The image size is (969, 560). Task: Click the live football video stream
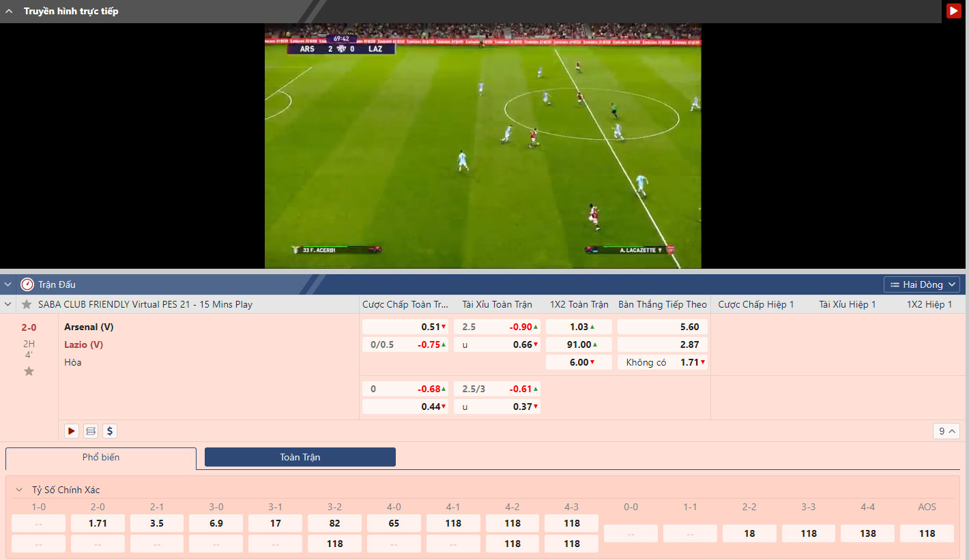483,146
